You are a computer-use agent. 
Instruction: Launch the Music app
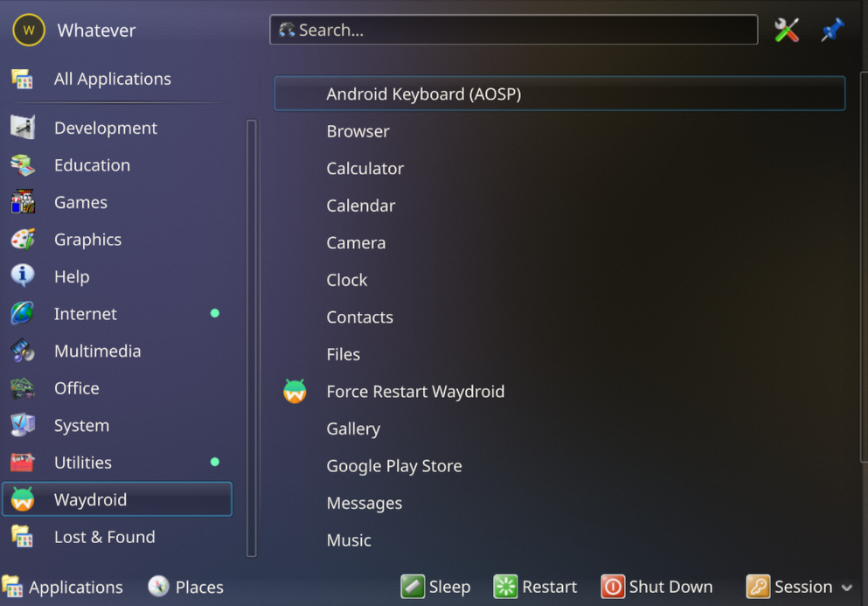pyautogui.click(x=559, y=540)
